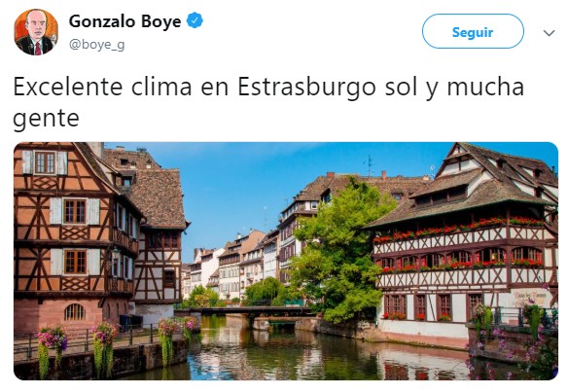Expand the tweet options chevron

549,33
